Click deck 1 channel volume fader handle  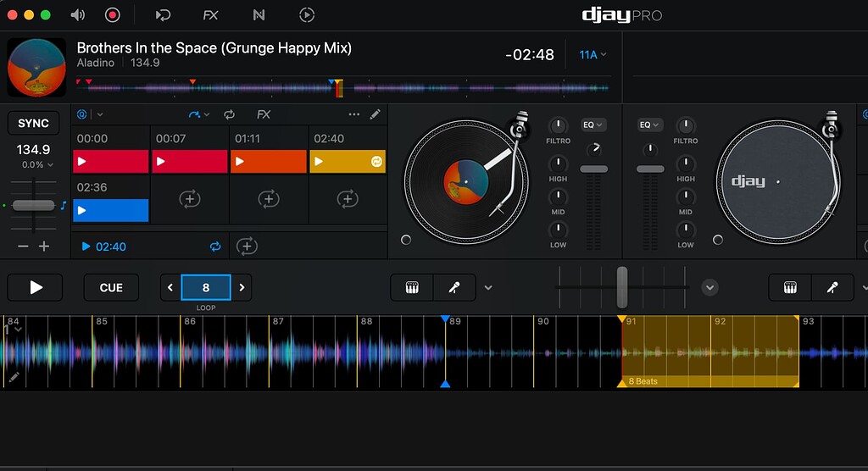(593, 169)
